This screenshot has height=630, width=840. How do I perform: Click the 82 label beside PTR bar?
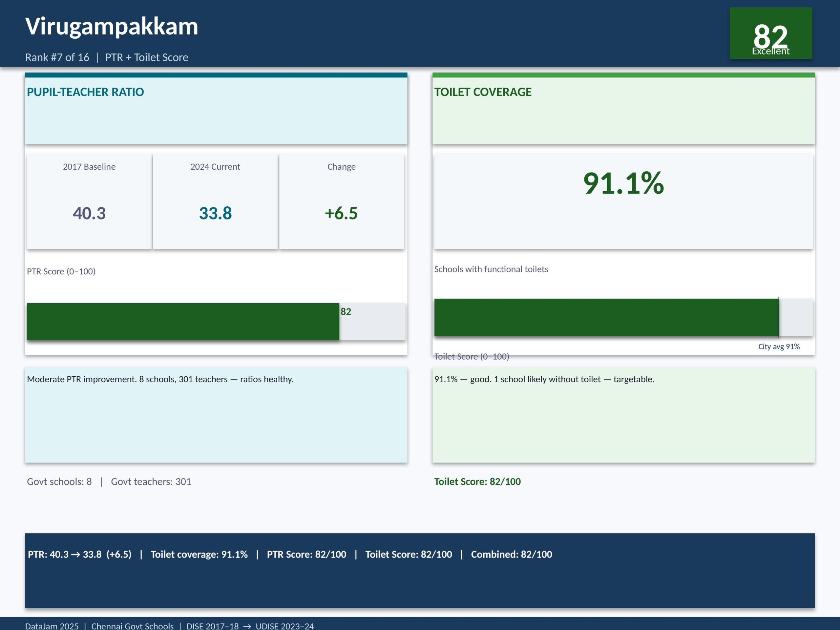[346, 312]
